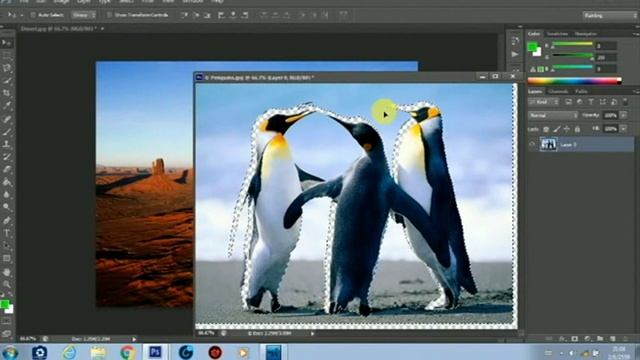Select the Clone Stamp tool
This screenshot has height=360, width=640.
[7, 144]
